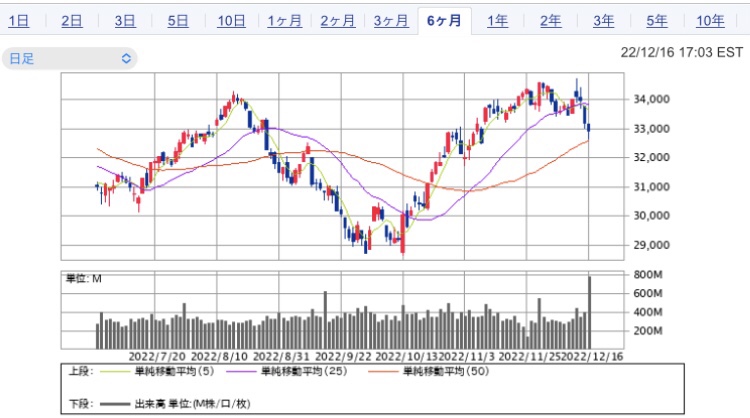Switch to 2年 chart range
Image resolution: width=750 pixels, height=418 pixels.
click(x=551, y=21)
